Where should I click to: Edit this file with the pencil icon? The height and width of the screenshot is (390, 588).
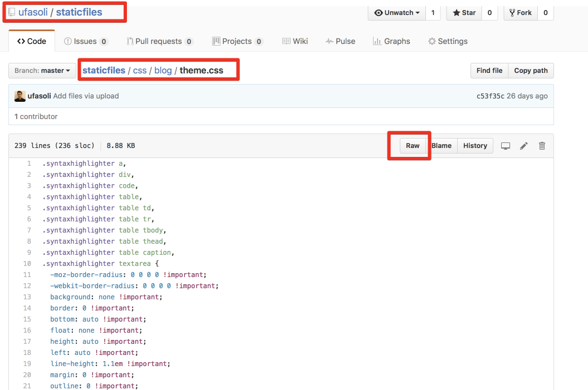pyautogui.click(x=524, y=146)
